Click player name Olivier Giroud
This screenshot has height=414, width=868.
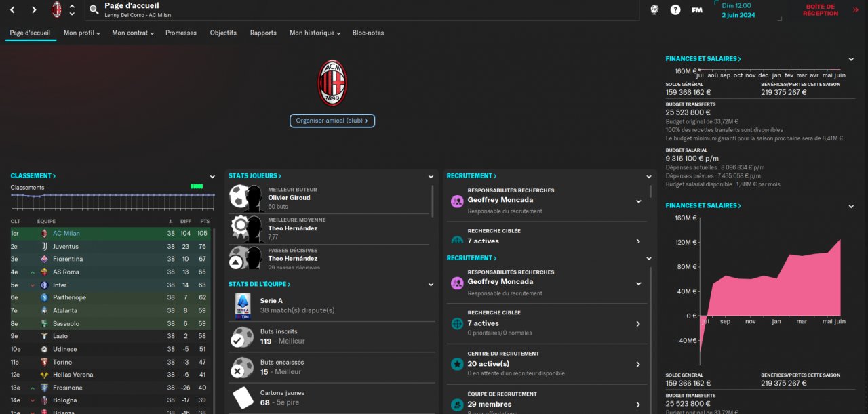pyautogui.click(x=289, y=198)
